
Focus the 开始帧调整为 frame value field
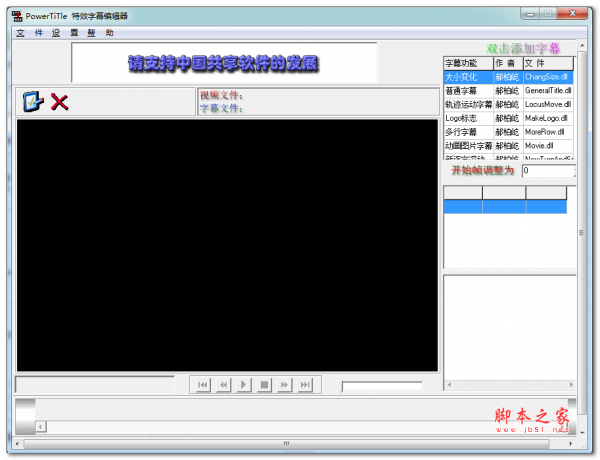pos(549,171)
